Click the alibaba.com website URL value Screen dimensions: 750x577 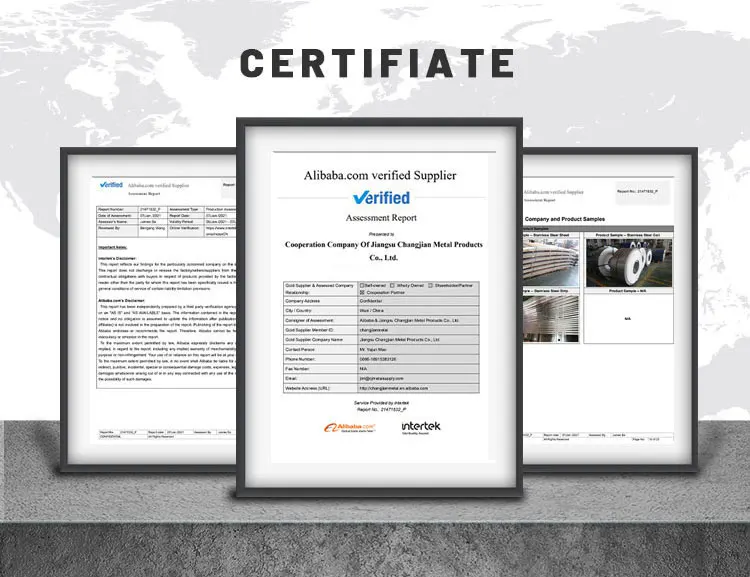pos(394,388)
